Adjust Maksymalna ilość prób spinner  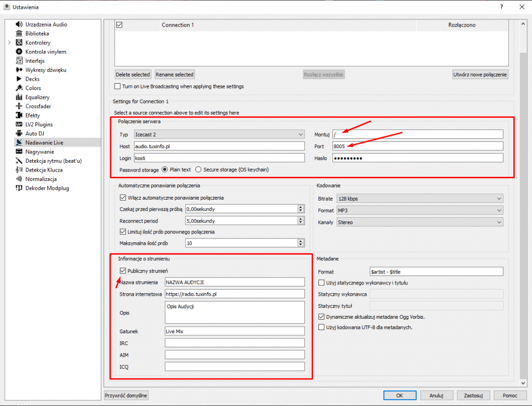click(301, 243)
